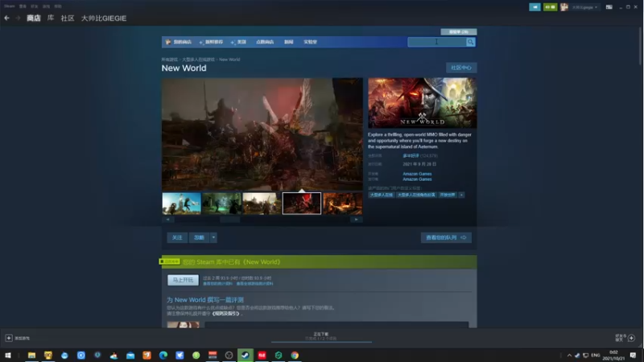Open the downloads status at bottom center

click(x=321, y=336)
